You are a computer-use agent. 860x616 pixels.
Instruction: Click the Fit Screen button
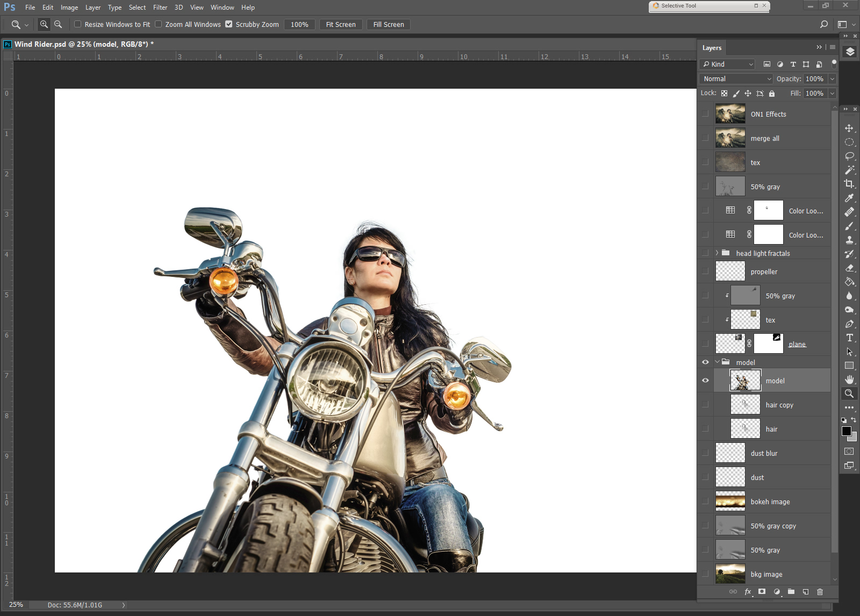340,25
